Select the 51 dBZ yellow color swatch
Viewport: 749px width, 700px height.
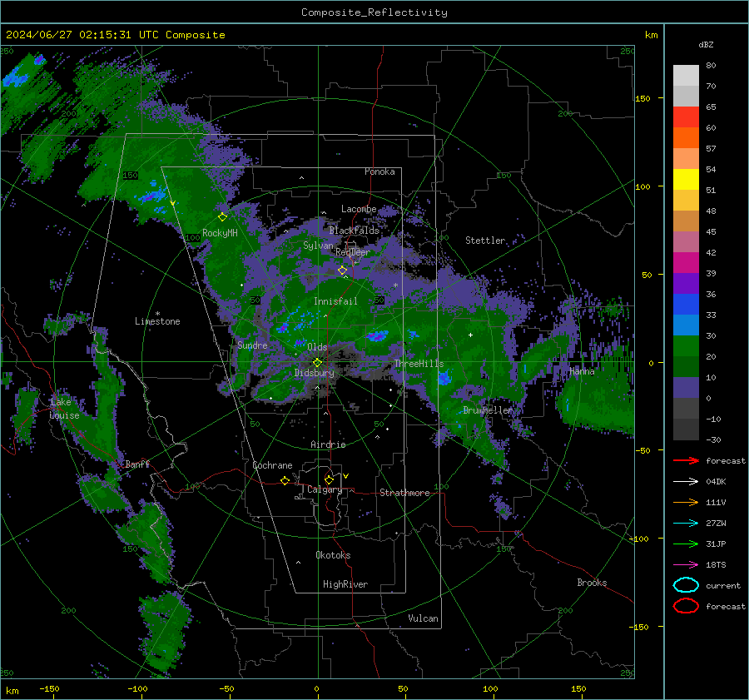(x=686, y=179)
